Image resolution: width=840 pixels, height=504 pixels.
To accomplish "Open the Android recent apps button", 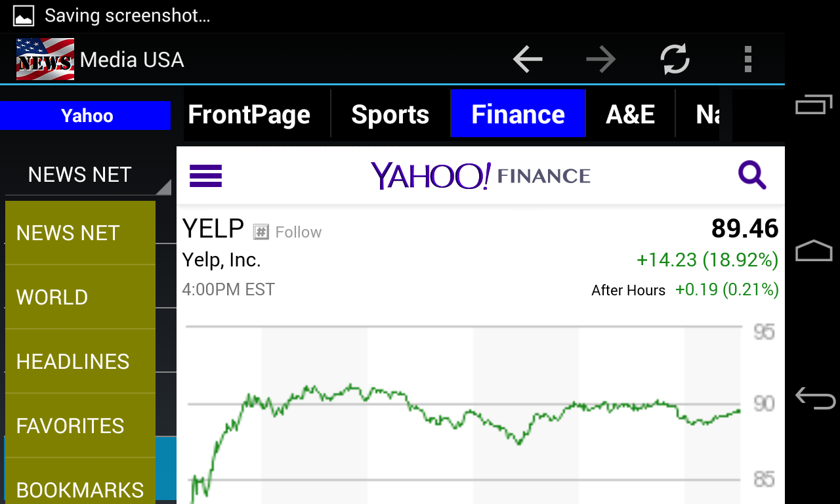I will 814,104.
